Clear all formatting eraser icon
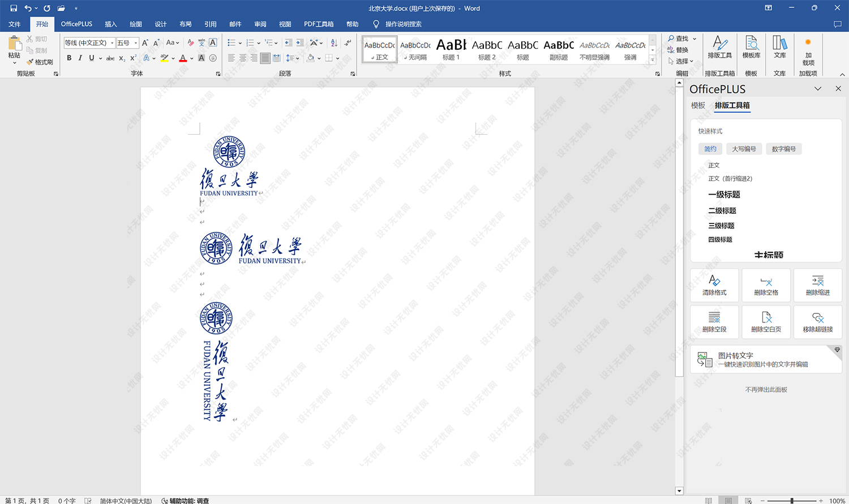The height and width of the screenshot is (504, 849). point(191,42)
